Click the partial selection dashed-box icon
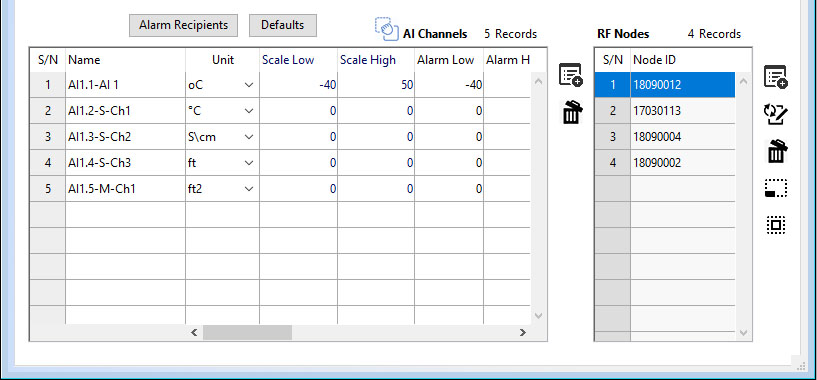 coord(776,188)
